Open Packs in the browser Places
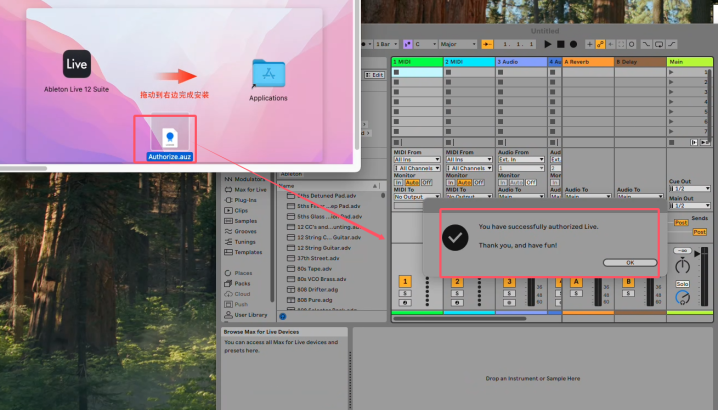 [x=238, y=284]
